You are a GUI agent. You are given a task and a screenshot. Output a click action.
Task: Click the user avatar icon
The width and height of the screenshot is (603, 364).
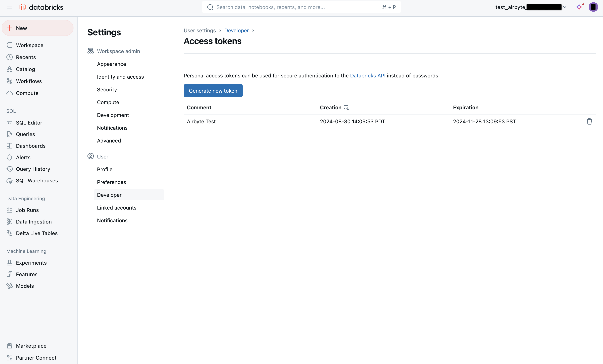click(x=593, y=7)
